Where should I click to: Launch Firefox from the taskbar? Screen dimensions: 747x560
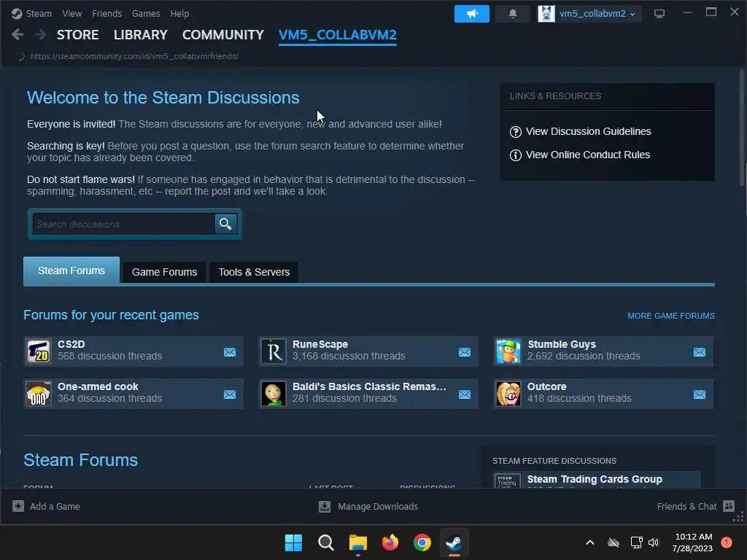coord(390,542)
